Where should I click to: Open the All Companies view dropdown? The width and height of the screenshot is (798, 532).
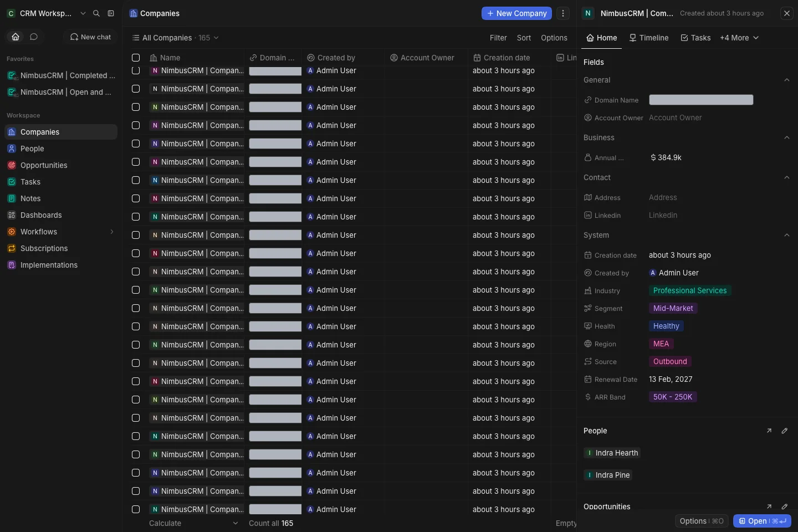click(x=175, y=38)
